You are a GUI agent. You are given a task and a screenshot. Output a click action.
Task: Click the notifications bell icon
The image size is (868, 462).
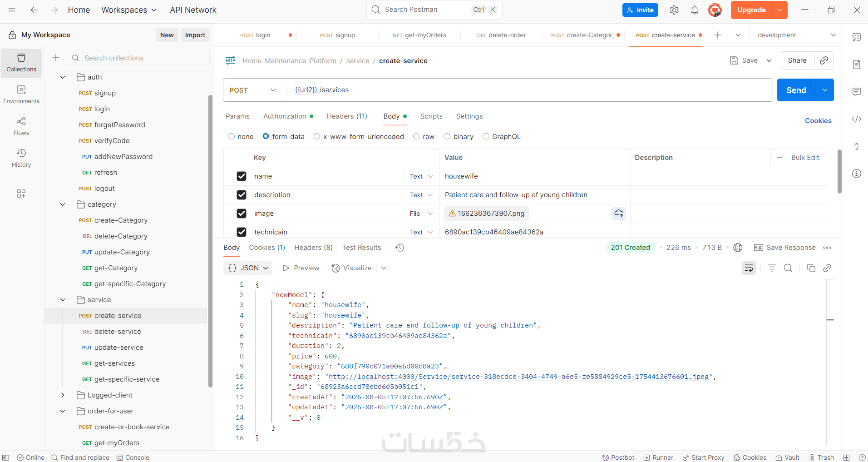tap(694, 10)
